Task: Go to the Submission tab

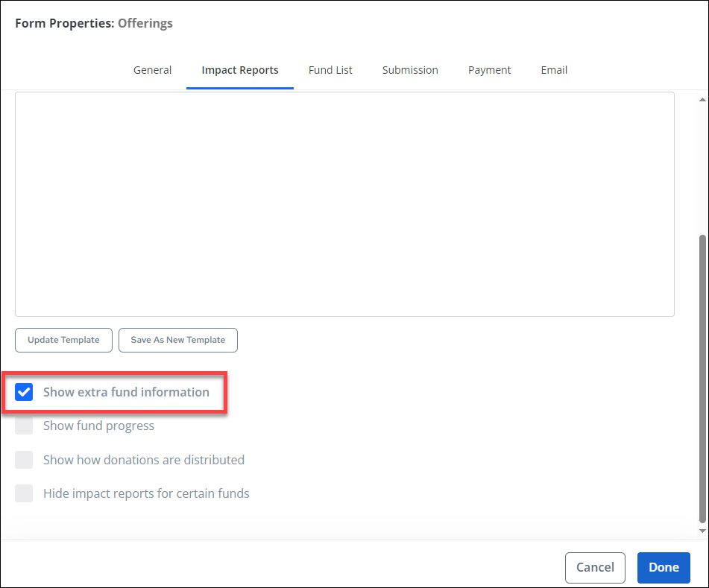Action: point(410,70)
